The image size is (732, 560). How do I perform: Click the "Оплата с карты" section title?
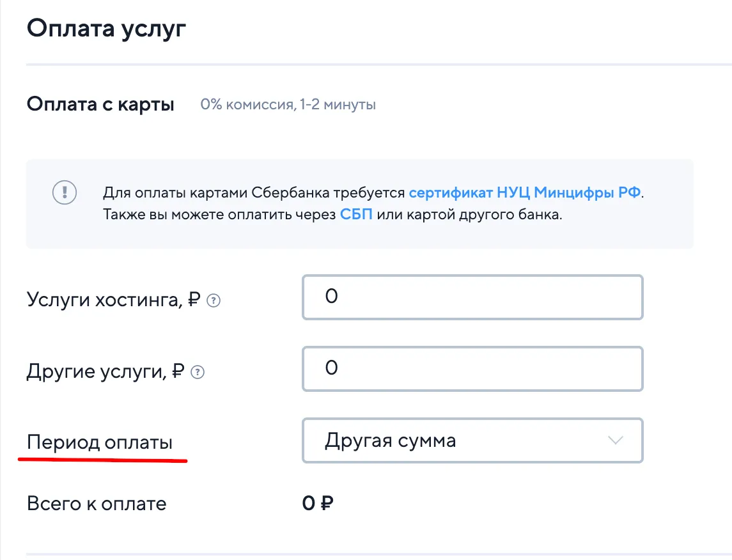(x=100, y=104)
